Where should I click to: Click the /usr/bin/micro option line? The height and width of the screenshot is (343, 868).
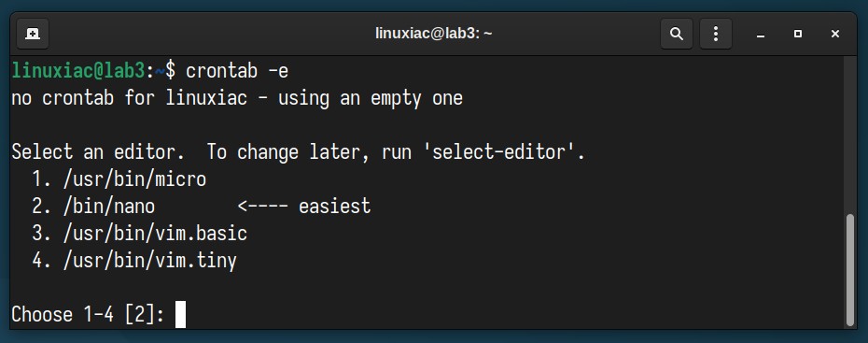pyautogui.click(x=119, y=179)
